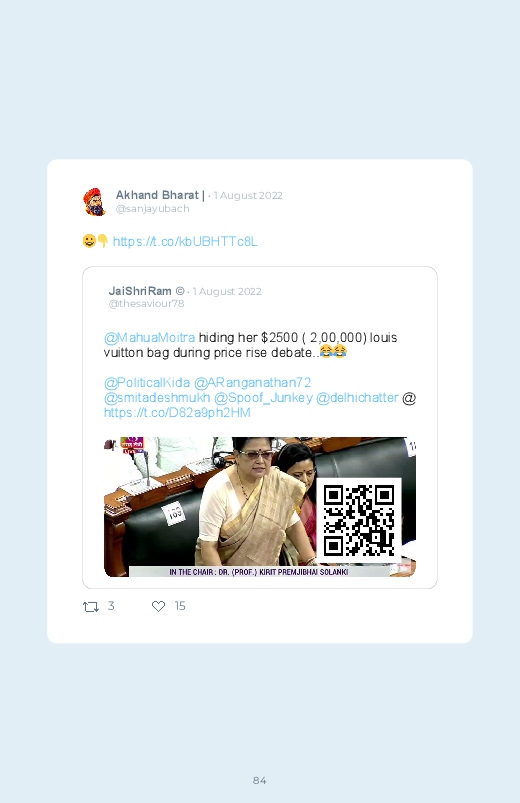Open the @Spoof_Junkey mention
The image size is (520, 803).
pos(263,397)
